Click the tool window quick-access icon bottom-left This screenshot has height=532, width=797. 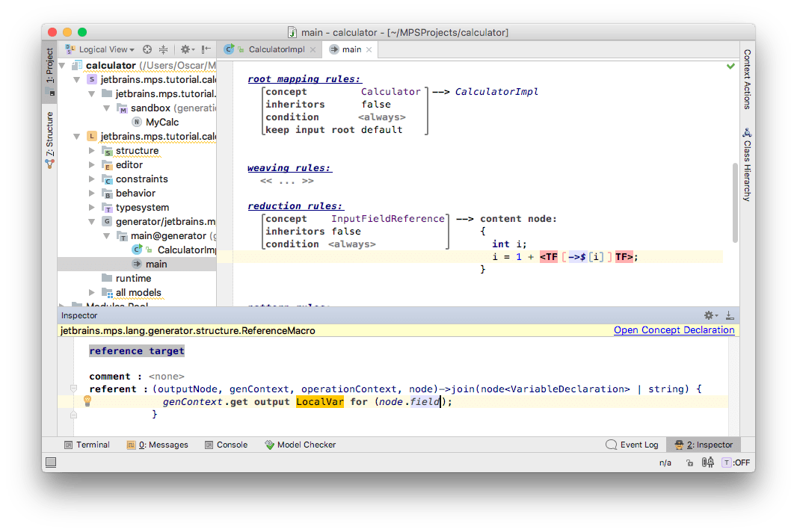click(50, 463)
